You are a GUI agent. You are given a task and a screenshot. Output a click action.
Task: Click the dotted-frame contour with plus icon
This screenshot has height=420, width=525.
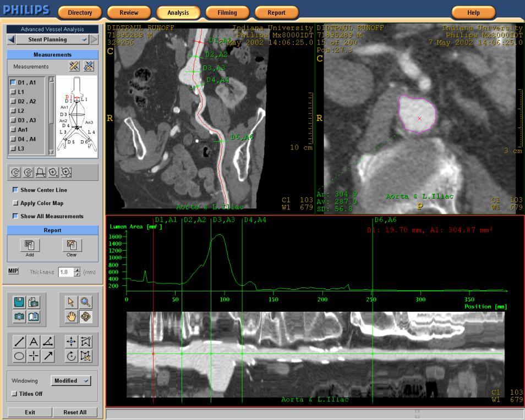[x=66, y=173]
